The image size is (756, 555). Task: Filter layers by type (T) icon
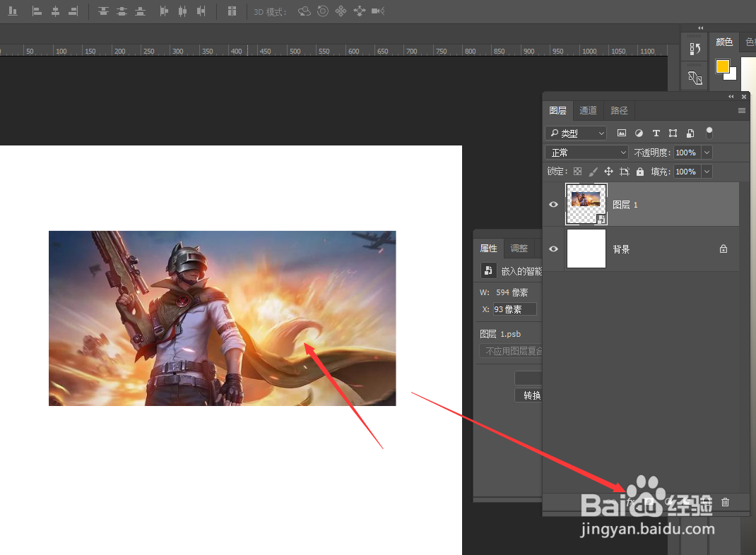tap(656, 133)
